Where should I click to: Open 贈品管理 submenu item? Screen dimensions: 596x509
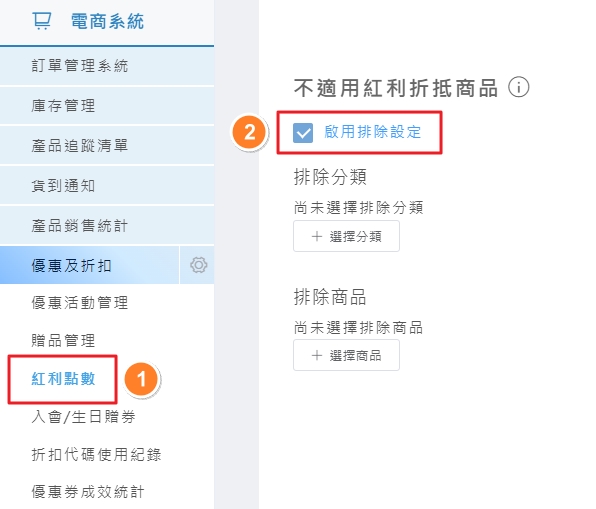coord(63,340)
